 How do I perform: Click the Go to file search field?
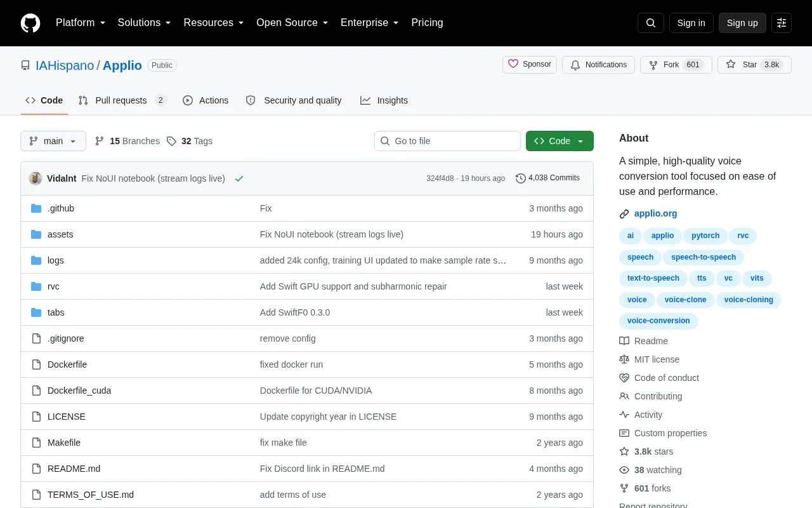(447, 141)
